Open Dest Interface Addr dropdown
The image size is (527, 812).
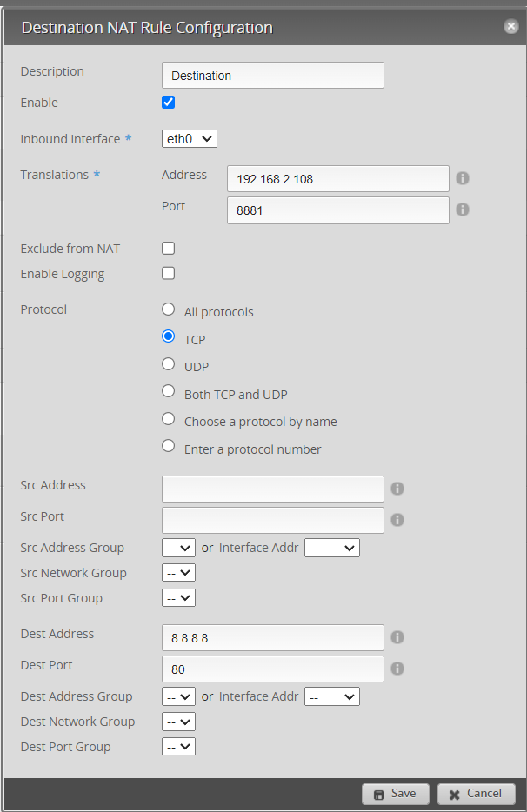click(x=331, y=696)
